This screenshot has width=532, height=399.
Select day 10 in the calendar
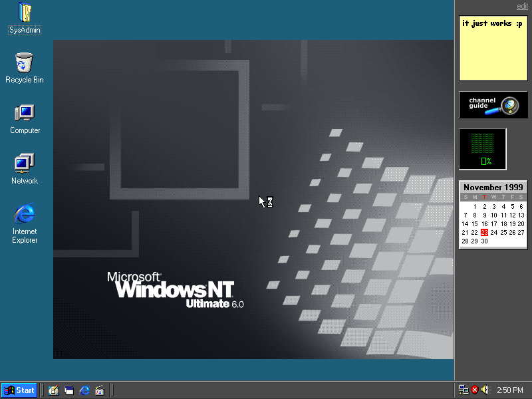[494, 215]
